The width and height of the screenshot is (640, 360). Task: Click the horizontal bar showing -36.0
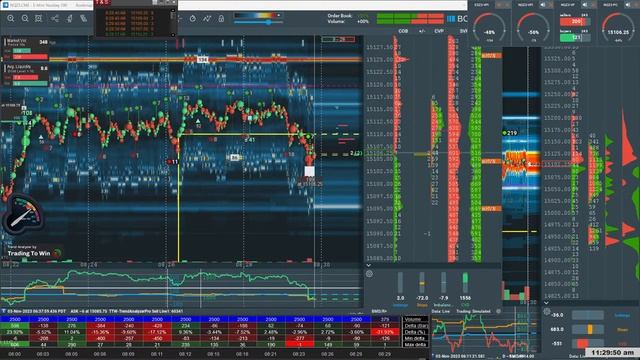[x=588, y=315]
